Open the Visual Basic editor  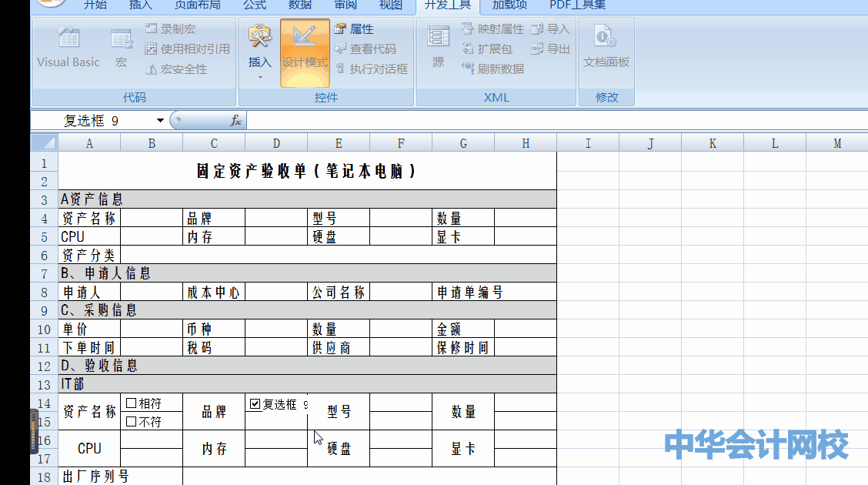click(68, 48)
